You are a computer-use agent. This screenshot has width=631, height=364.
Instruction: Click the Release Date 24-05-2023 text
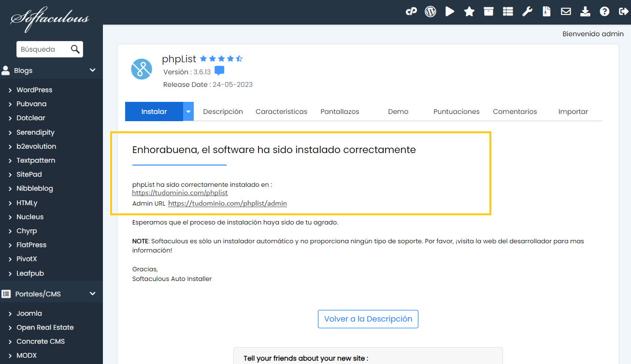click(x=208, y=84)
